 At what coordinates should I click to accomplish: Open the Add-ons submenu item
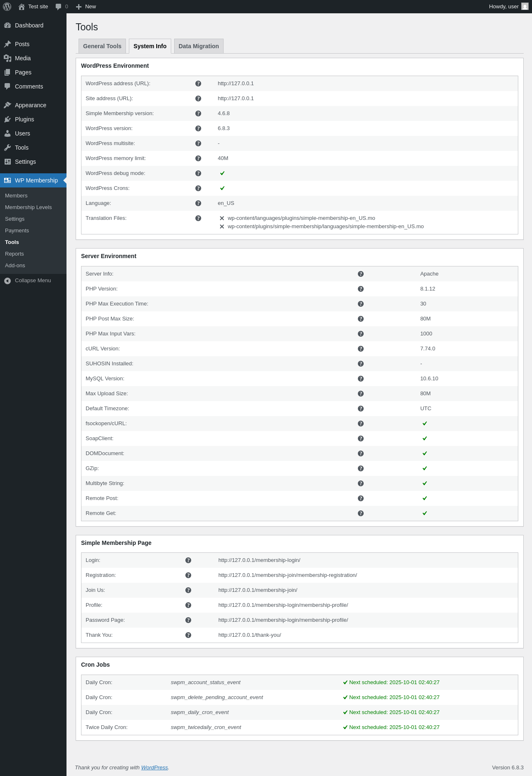click(x=15, y=266)
